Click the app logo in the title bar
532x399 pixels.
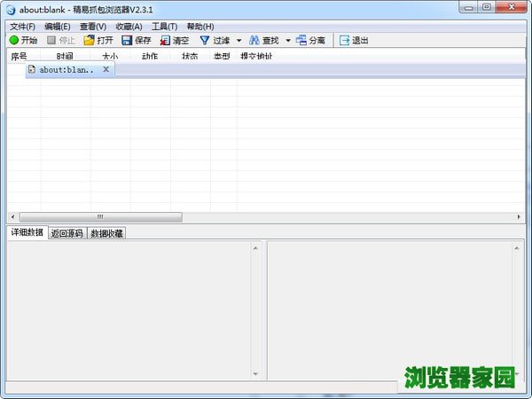pos(12,10)
